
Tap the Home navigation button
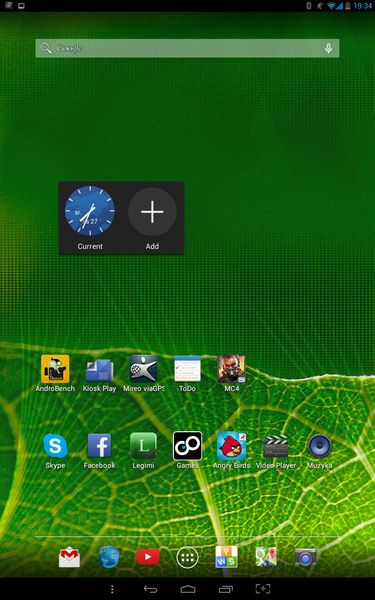coord(188,589)
